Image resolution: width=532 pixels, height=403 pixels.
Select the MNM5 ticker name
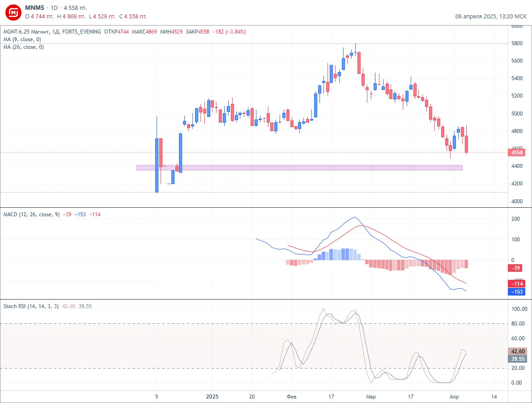point(34,8)
